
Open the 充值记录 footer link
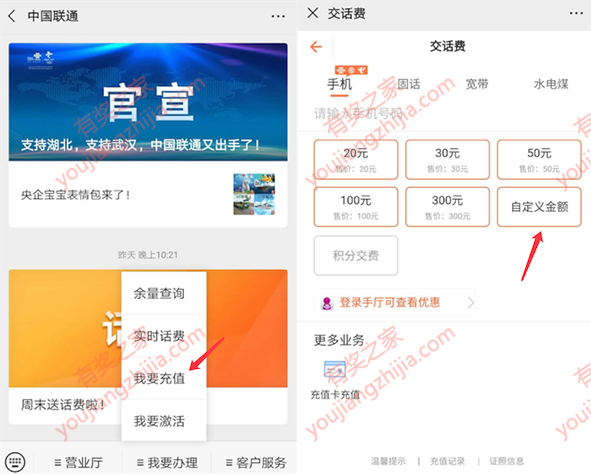(x=447, y=461)
